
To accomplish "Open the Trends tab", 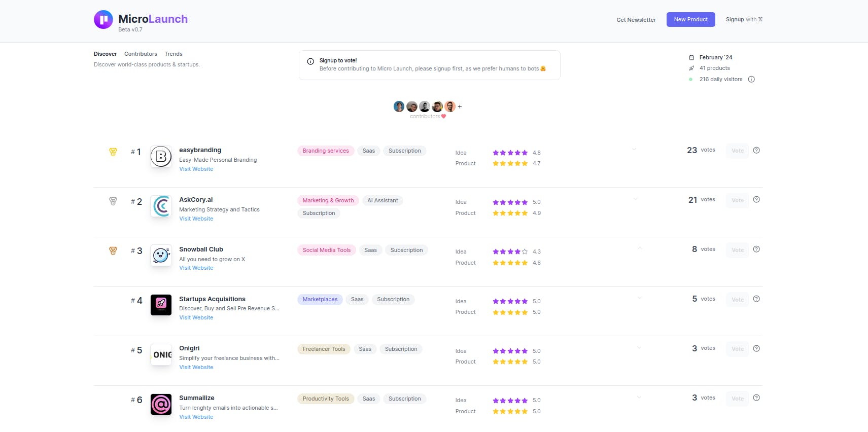I will [x=173, y=54].
